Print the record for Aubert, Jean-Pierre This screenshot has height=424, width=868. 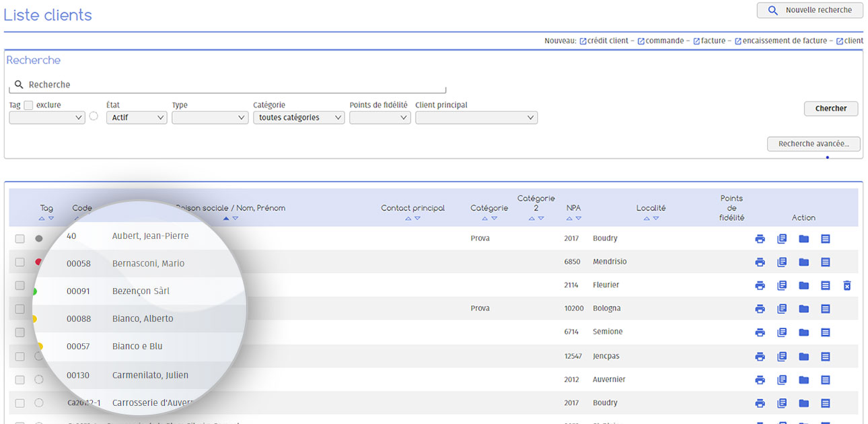point(760,238)
